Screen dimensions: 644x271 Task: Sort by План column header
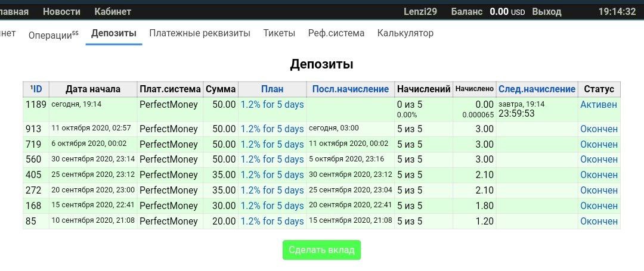coord(272,89)
